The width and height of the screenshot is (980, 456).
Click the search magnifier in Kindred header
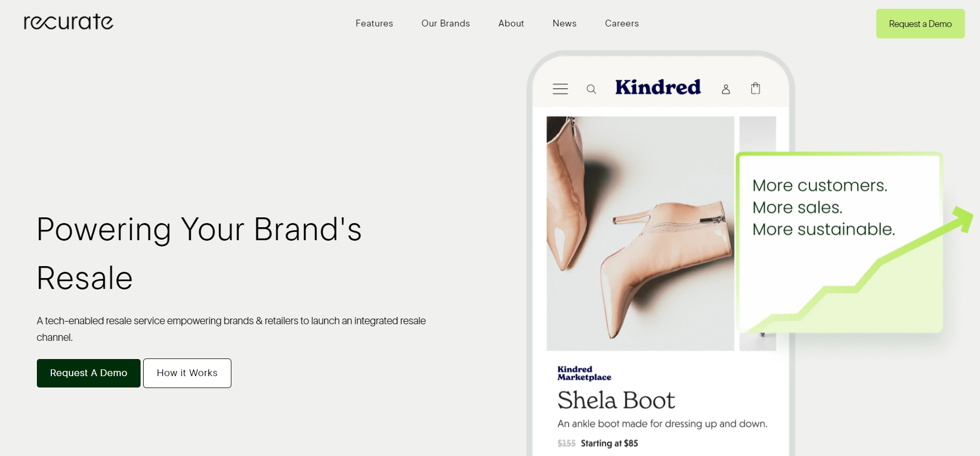[x=591, y=89]
